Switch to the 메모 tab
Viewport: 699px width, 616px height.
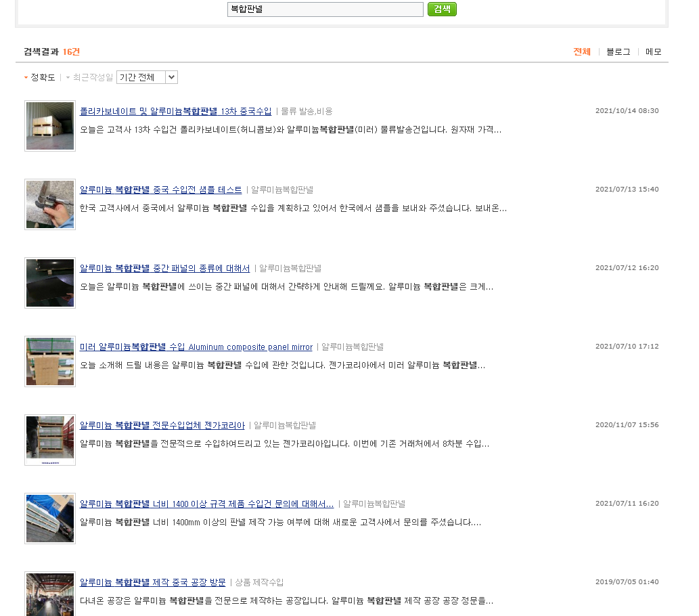(x=653, y=51)
